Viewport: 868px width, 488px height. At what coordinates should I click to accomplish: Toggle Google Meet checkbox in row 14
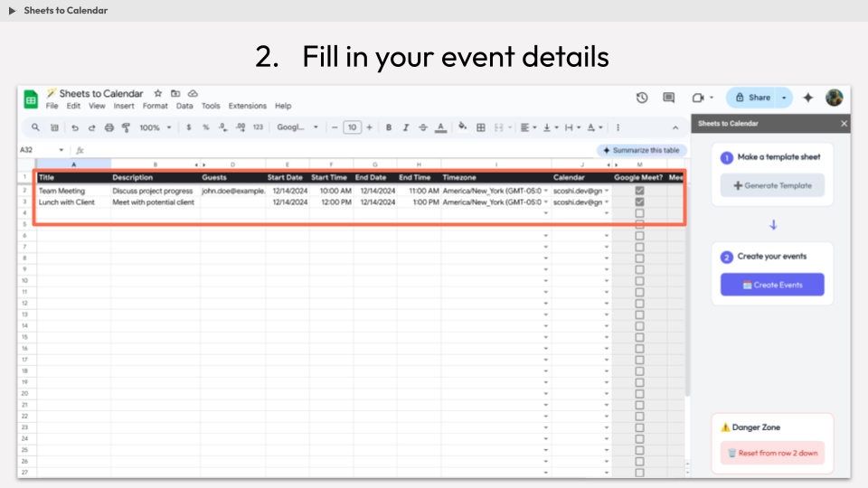click(639, 326)
